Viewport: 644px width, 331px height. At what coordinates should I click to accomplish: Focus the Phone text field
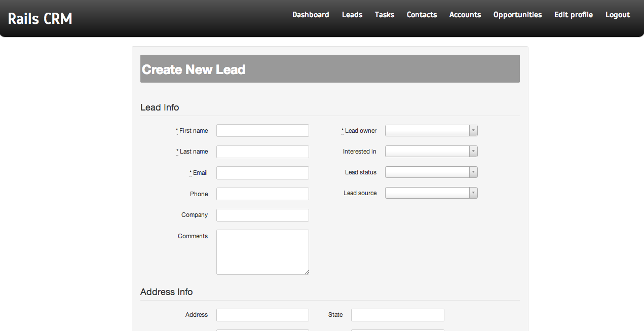click(x=262, y=194)
